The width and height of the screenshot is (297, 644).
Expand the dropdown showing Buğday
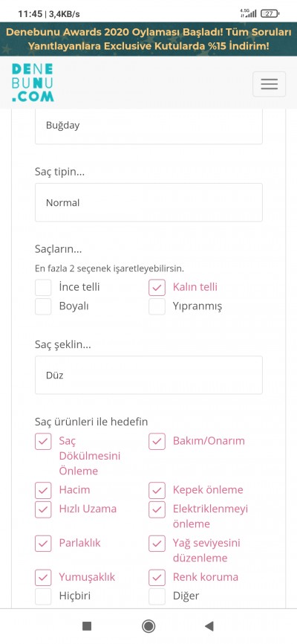coord(148,126)
